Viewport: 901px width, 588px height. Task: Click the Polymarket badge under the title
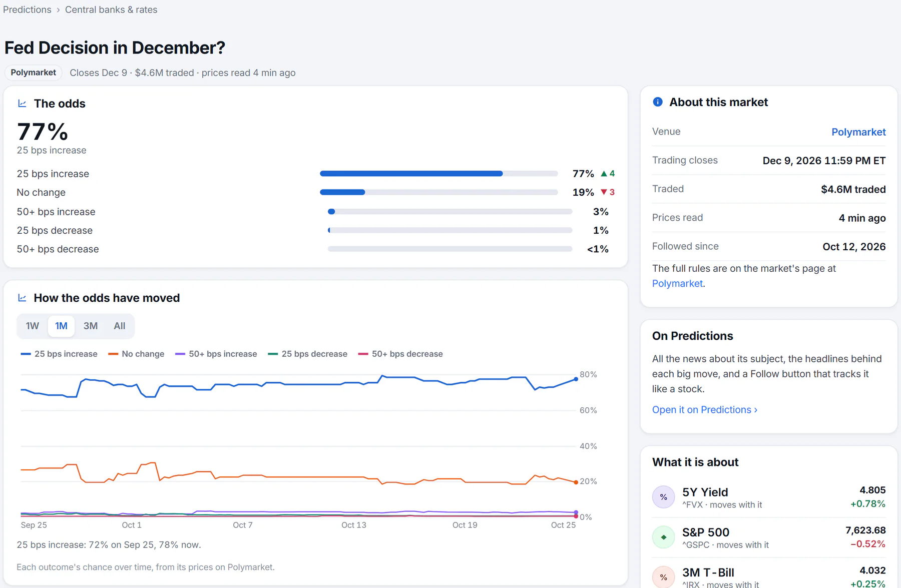pyautogui.click(x=34, y=73)
